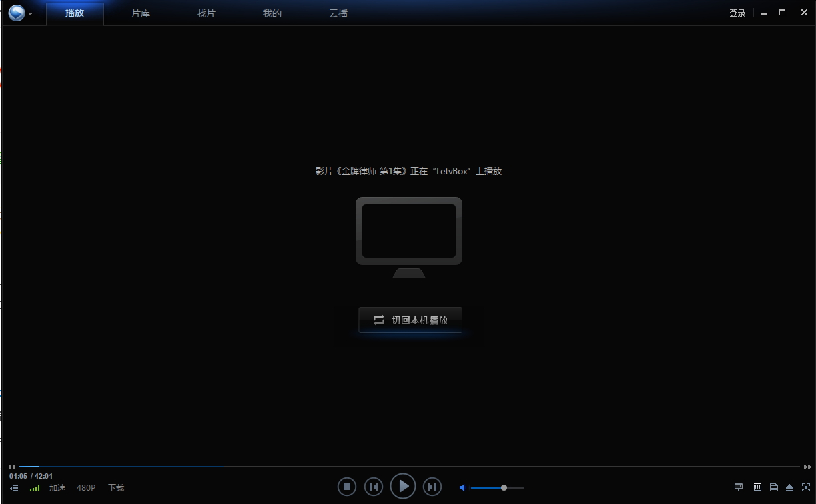Click the rewind double-arrow icon

click(x=12, y=467)
